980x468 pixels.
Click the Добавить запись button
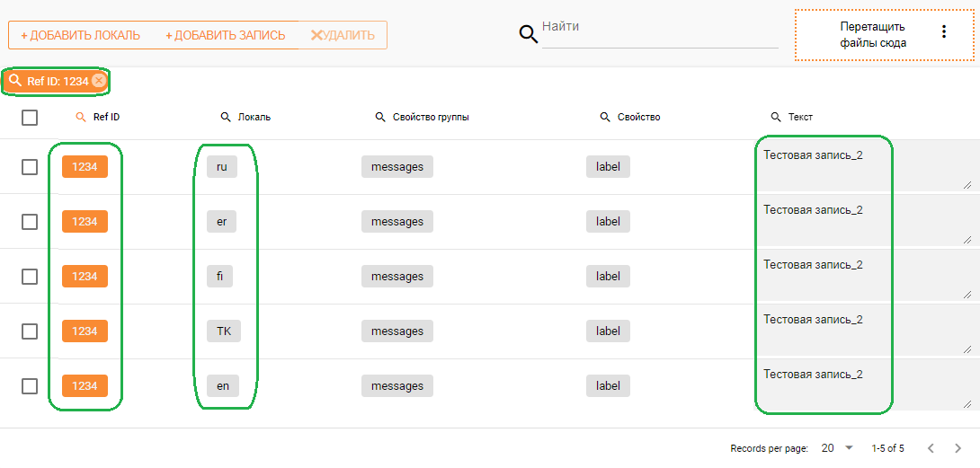click(x=225, y=35)
